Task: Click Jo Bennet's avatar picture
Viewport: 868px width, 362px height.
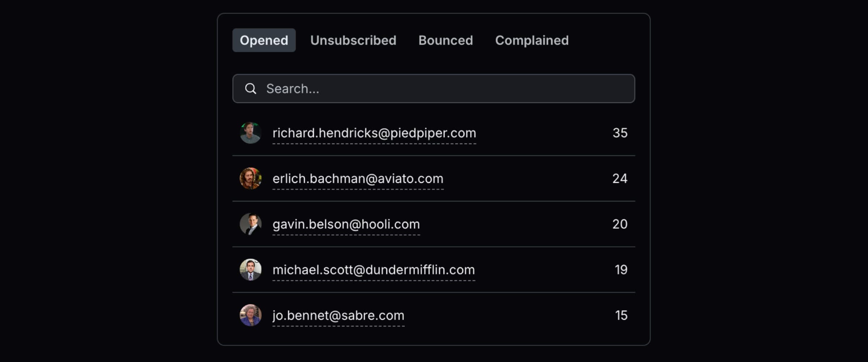Action: click(251, 315)
